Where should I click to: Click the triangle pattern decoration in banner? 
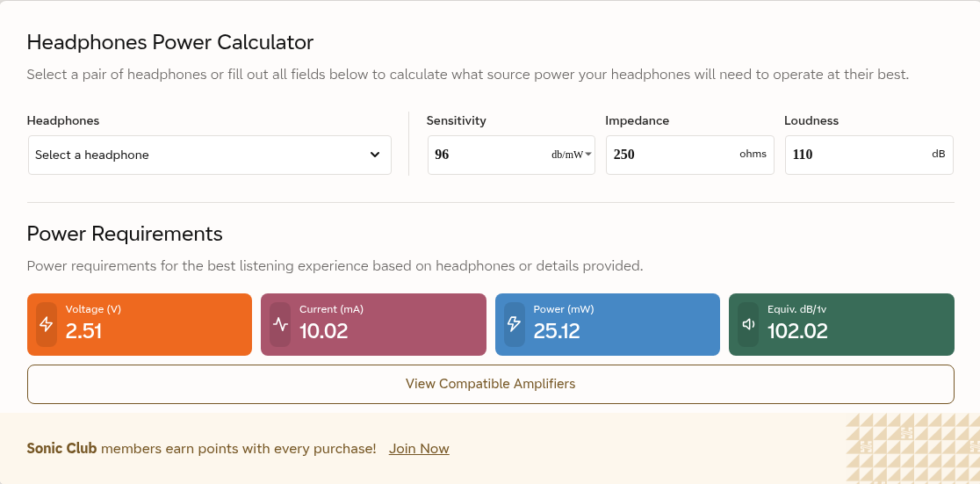[913, 448]
